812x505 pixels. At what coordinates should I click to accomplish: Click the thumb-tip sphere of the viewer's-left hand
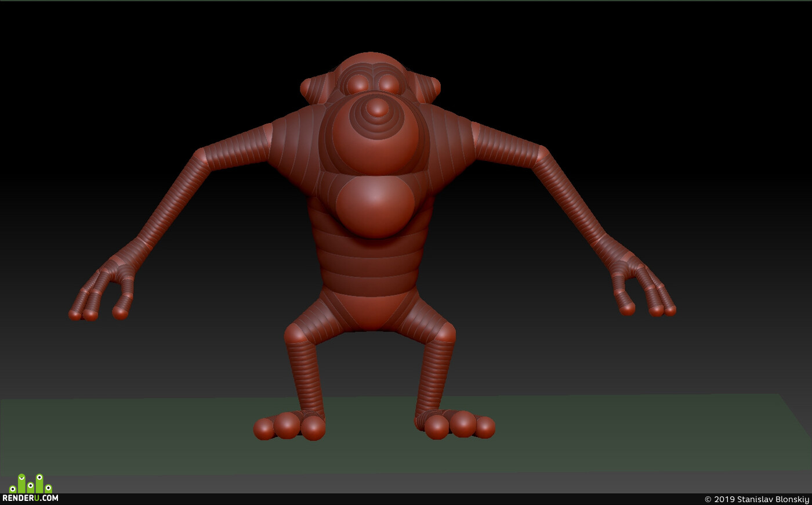(120, 312)
